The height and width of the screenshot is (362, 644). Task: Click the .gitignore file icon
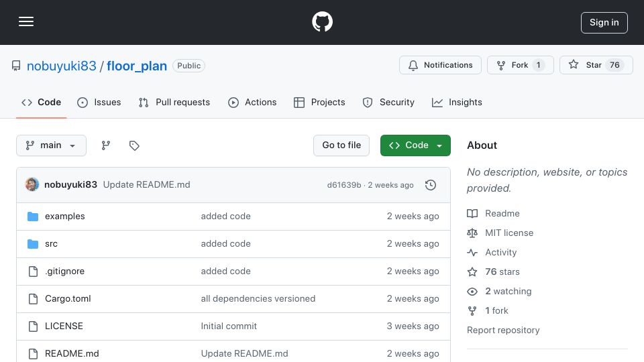[x=33, y=271]
